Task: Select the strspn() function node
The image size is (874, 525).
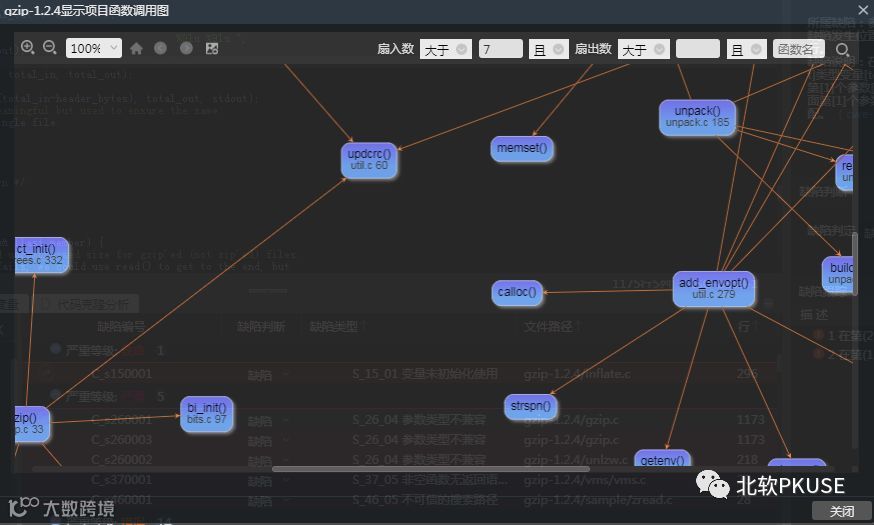Action: click(531, 407)
